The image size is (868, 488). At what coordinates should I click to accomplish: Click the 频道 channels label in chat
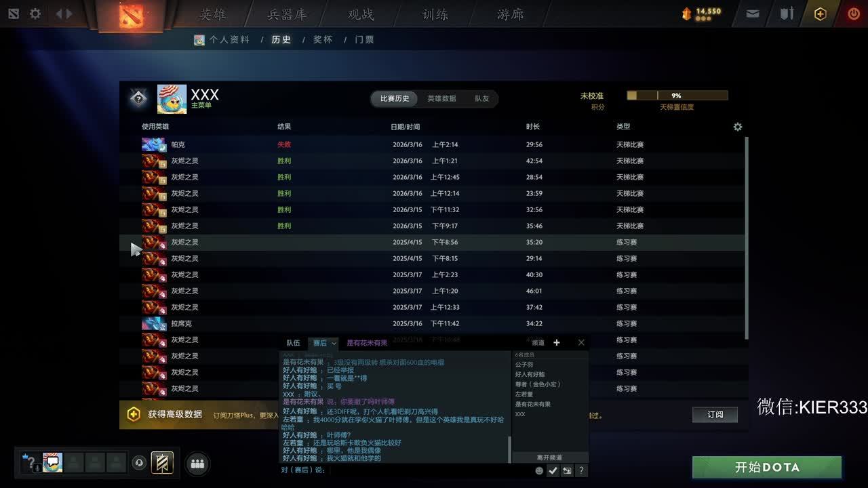click(x=538, y=343)
